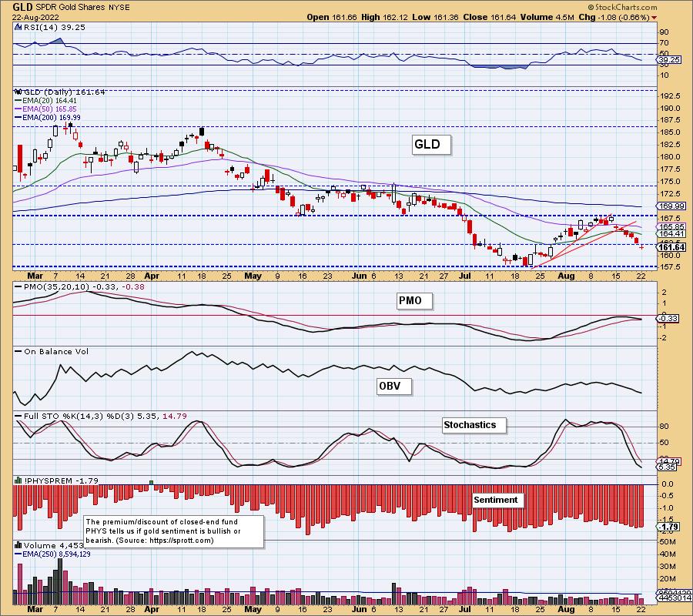693x616 pixels.
Task: Click the Close 161.64 header value
Action: click(489, 17)
